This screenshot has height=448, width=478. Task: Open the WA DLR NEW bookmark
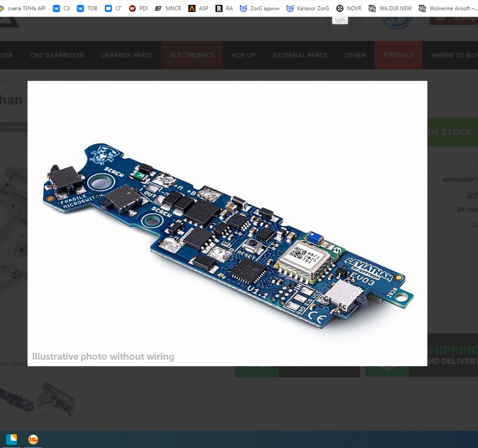pos(390,8)
